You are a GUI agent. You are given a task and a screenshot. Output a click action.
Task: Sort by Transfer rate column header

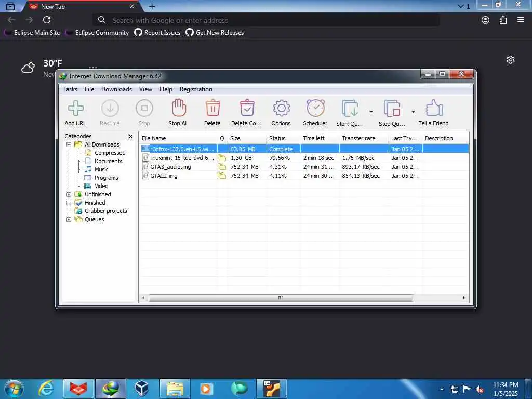pyautogui.click(x=364, y=138)
